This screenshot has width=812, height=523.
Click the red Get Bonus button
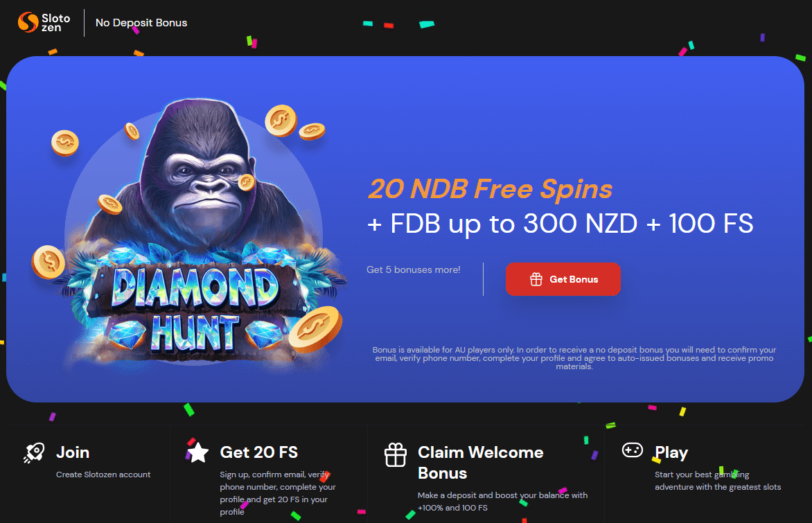pos(563,279)
